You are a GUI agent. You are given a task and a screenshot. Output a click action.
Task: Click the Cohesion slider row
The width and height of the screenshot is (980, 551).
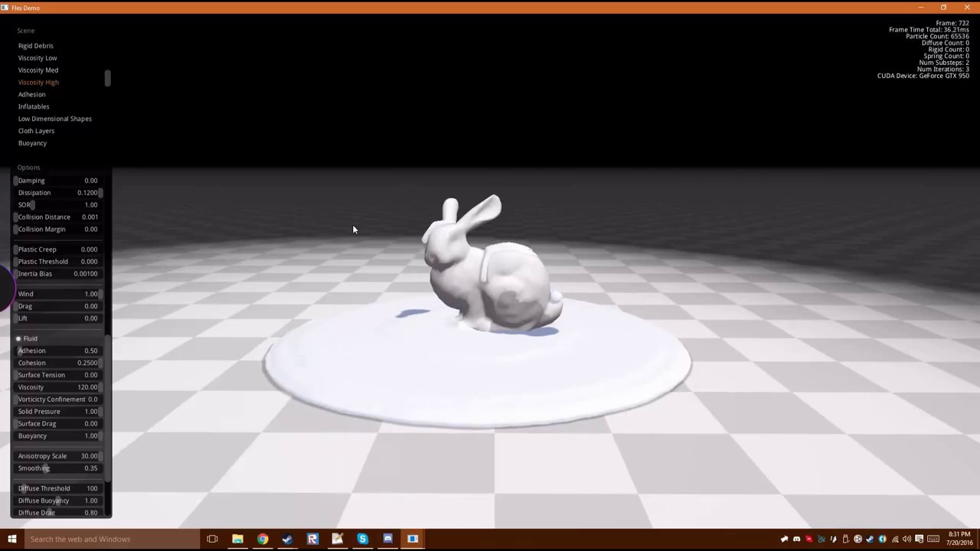58,363
